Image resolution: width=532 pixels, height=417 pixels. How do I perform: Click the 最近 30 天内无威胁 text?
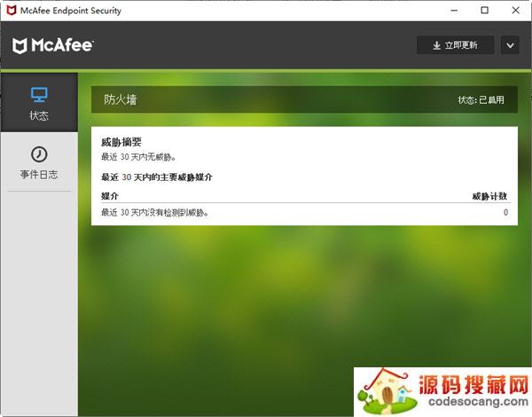(138, 157)
